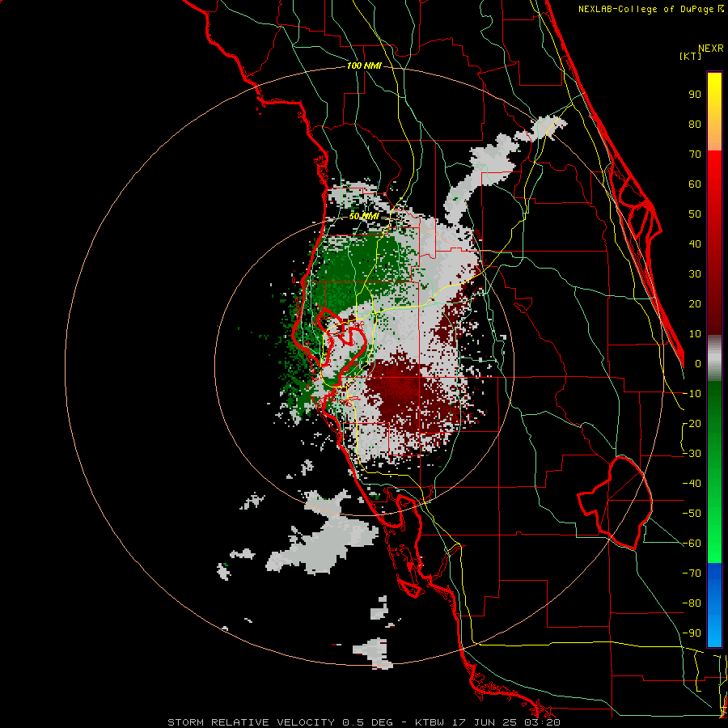Click the -30 scale label

pos(692,454)
